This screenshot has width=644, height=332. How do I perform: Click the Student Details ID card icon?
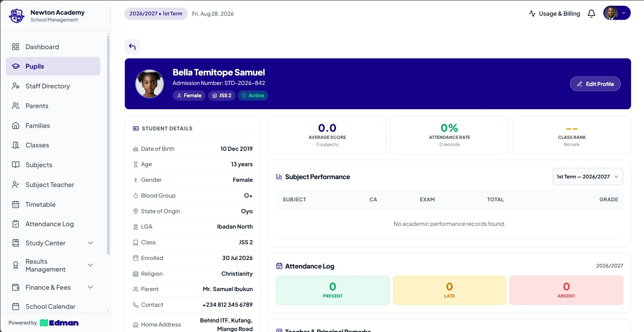136,129
